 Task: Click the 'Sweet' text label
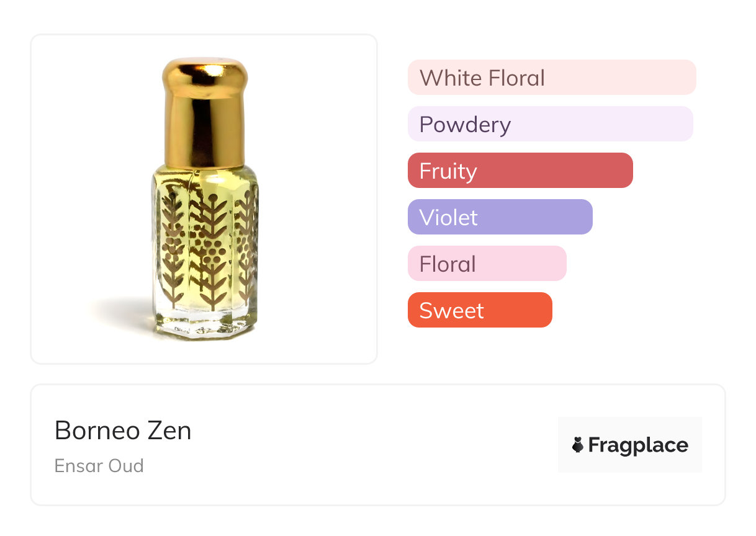click(x=451, y=311)
